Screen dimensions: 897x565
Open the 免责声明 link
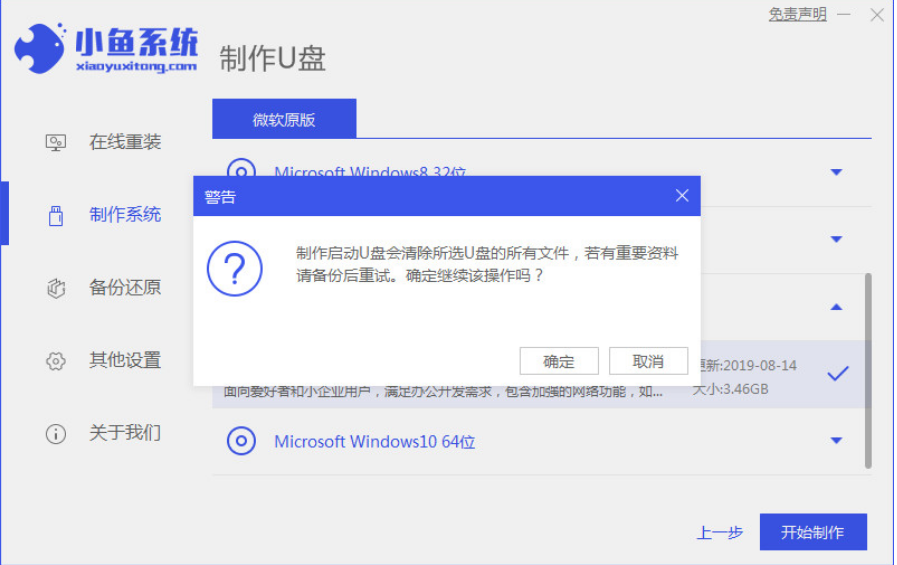pyautogui.click(x=797, y=14)
